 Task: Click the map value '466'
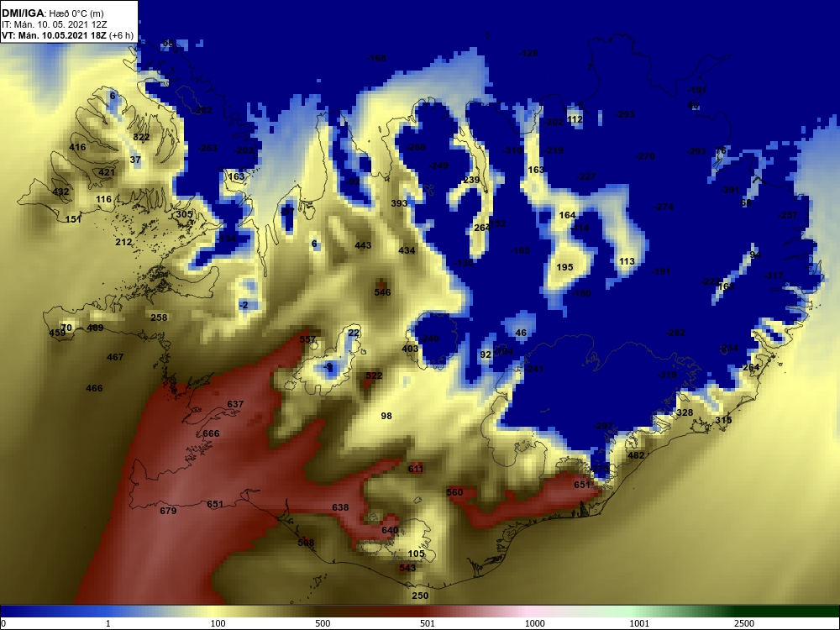[94, 388]
